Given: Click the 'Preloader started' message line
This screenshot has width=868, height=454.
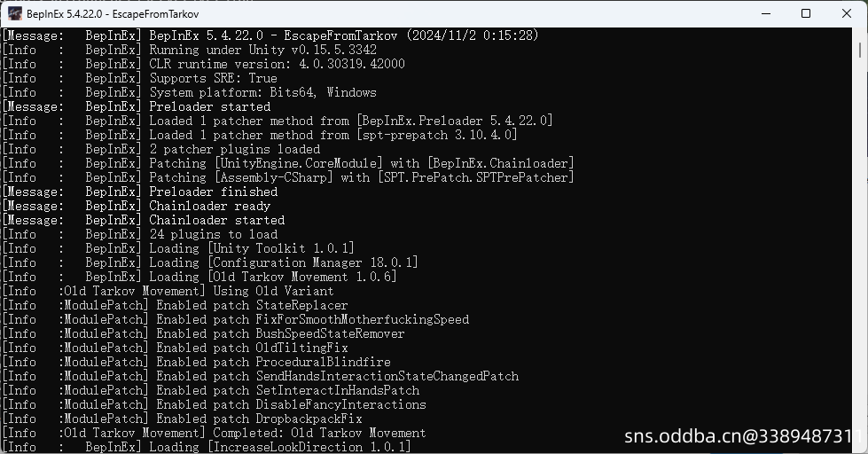Looking at the screenshot, I should coord(137,106).
